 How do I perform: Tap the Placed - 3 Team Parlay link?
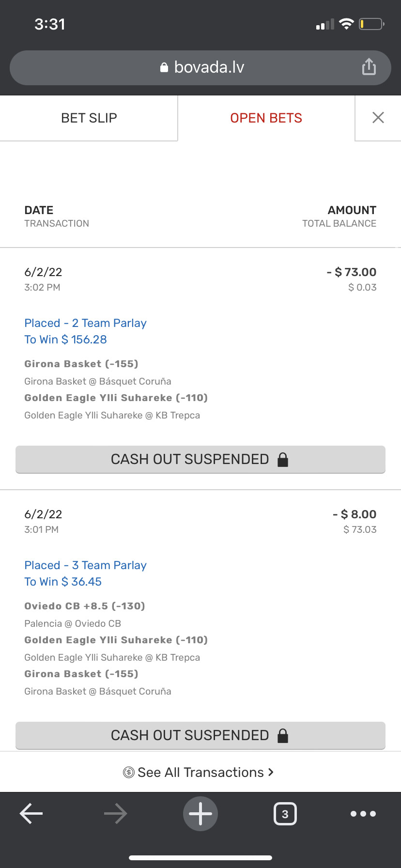[85, 565]
